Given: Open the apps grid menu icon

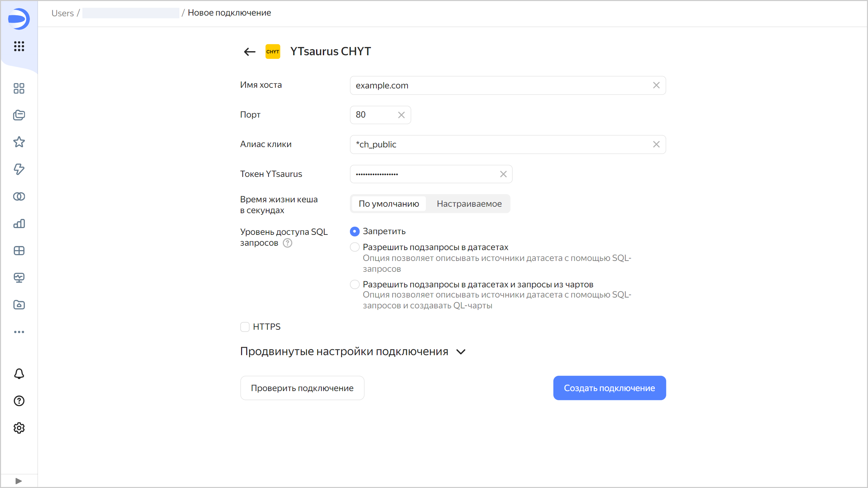Looking at the screenshot, I should [19, 46].
